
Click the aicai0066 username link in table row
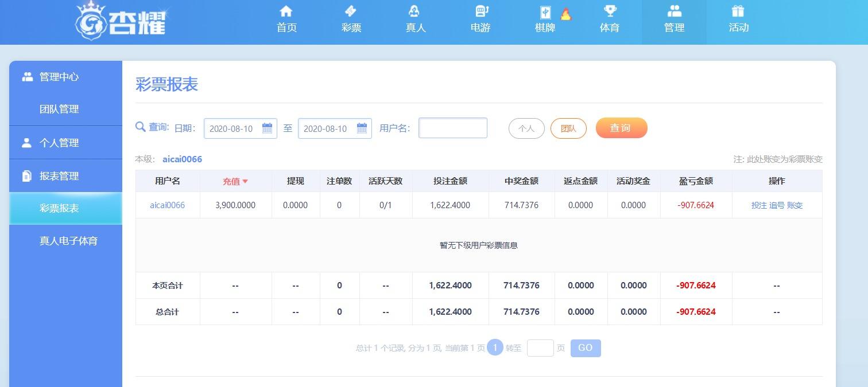click(x=167, y=205)
